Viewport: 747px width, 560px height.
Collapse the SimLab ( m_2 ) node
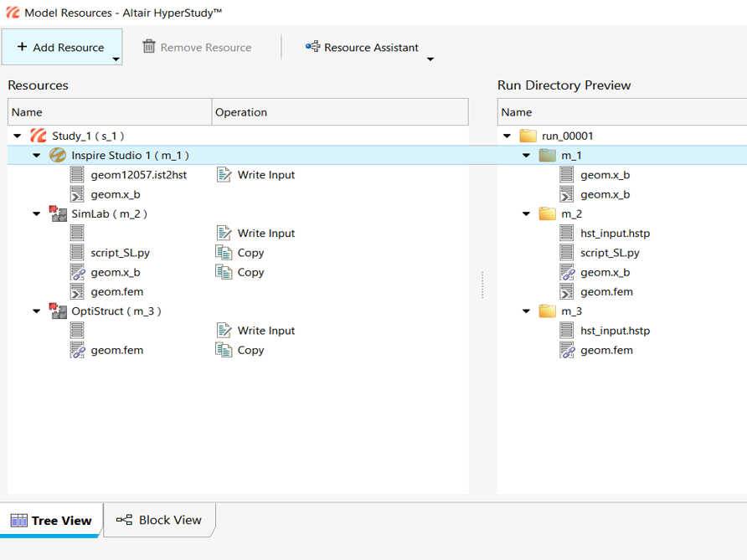(x=37, y=213)
